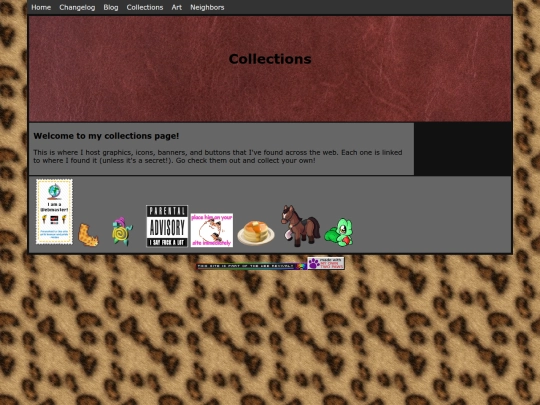540x405 pixels.
Task: Click 'Welcome to my collections page!' heading
Action: 106,136
